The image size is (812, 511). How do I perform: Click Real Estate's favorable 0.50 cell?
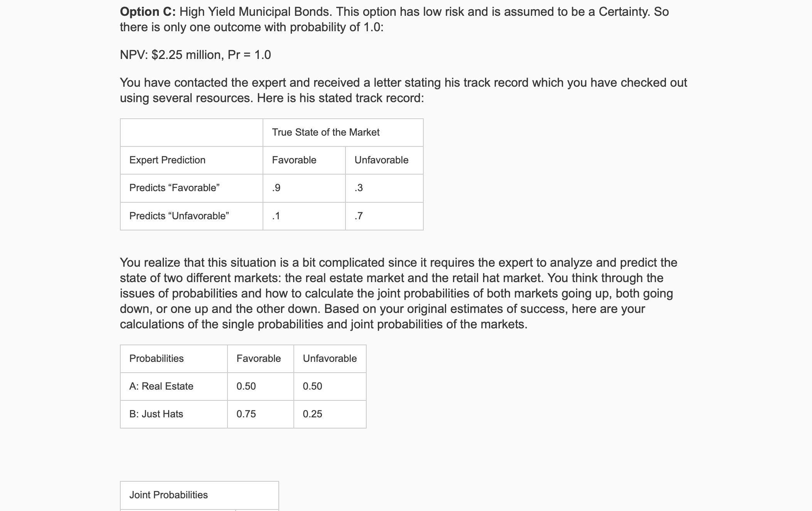[260, 387]
